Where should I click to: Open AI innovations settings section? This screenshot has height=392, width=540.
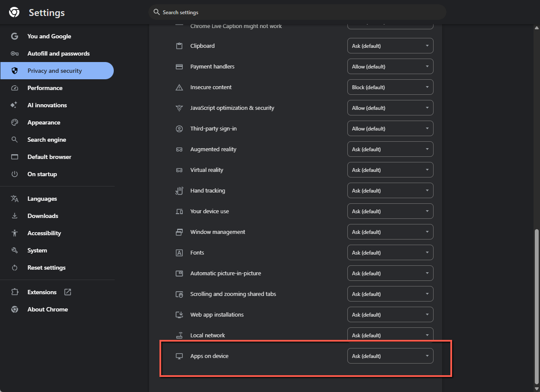pyautogui.click(x=57, y=105)
